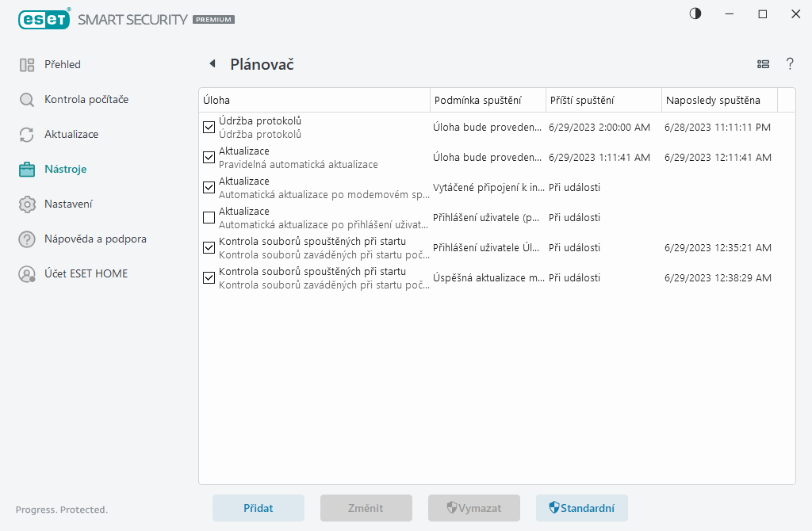
Task: Click the Kontrola počítače magnifier icon
Action: click(27, 100)
